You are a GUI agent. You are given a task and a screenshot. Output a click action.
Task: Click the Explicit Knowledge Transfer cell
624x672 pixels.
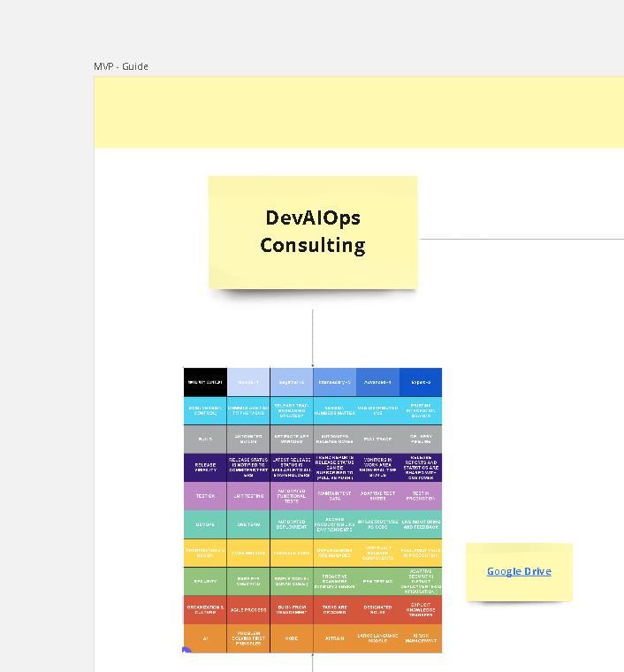(421, 610)
